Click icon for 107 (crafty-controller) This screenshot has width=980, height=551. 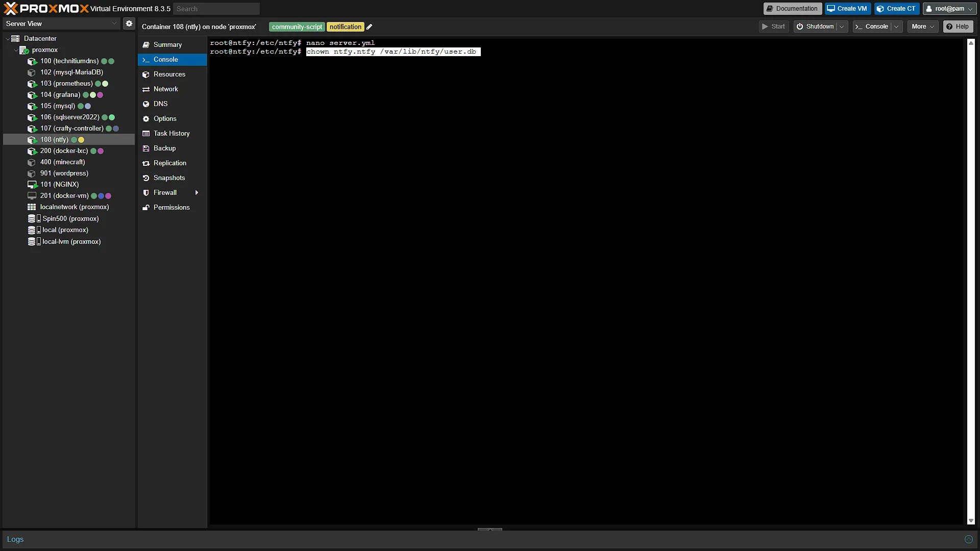32,129
